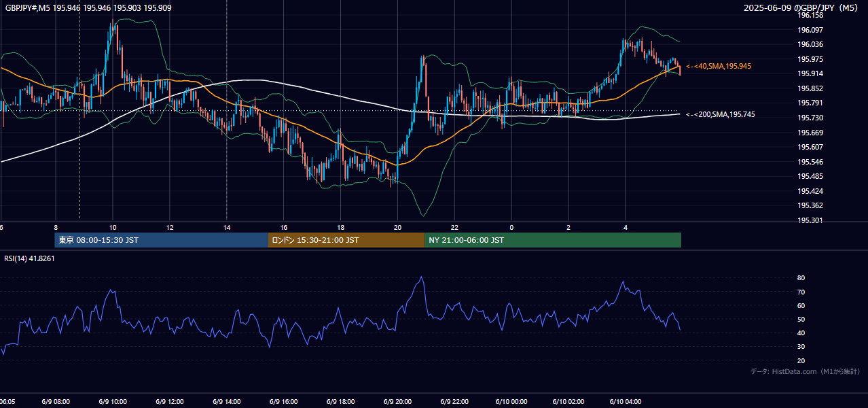Click the 6/9 14:00 time axis label
This screenshot has width=868, height=408.
pyautogui.click(x=227, y=402)
